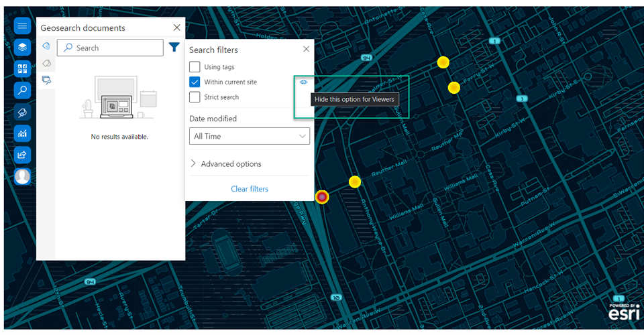The image size is (644, 335).
Task: Select the active geosearch documents sidebar button
Action: point(22,111)
